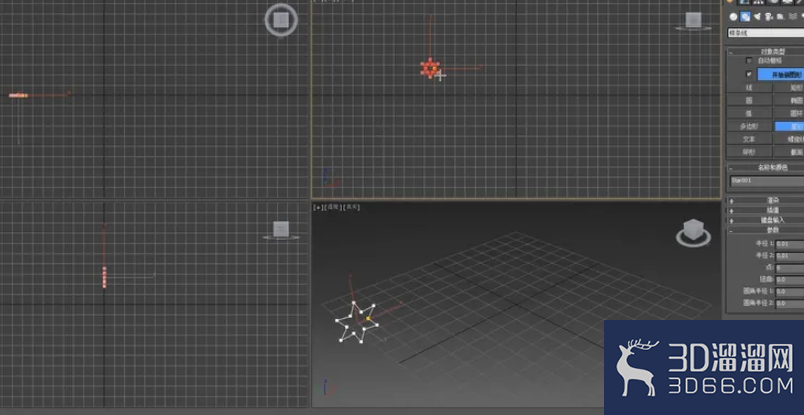Select the Shapes category icon
Viewport: 804px width, 415px height.
pyautogui.click(x=745, y=17)
